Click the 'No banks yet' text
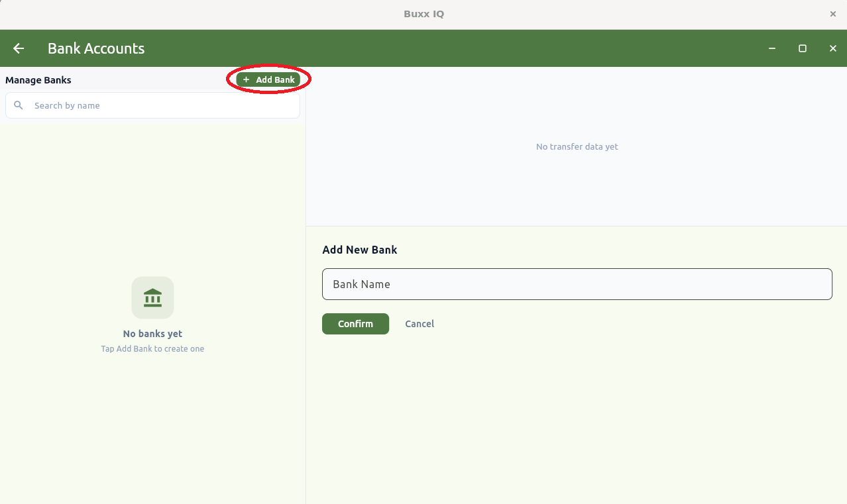 (152, 334)
